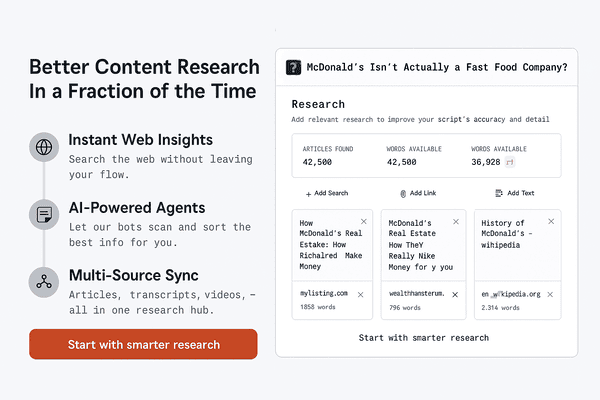Click the Add Search button
Image resolution: width=600 pixels, height=400 pixels.
click(327, 193)
